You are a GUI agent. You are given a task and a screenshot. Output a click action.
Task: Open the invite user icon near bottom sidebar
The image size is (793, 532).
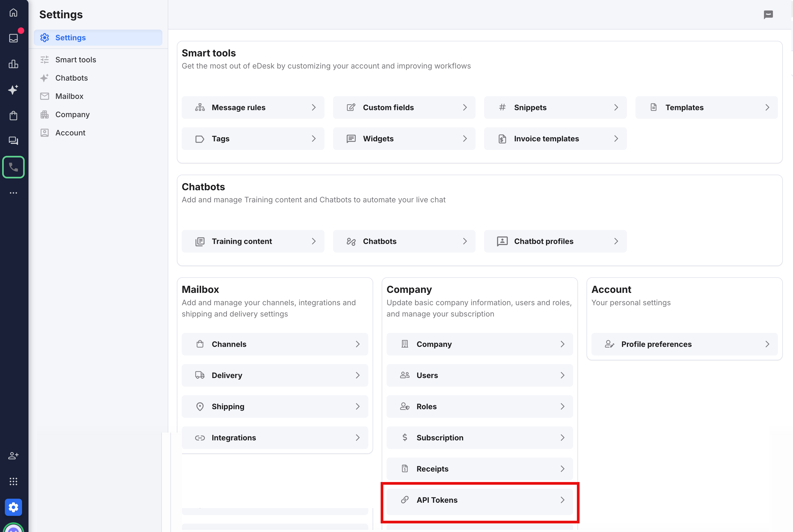click(14, 456)
